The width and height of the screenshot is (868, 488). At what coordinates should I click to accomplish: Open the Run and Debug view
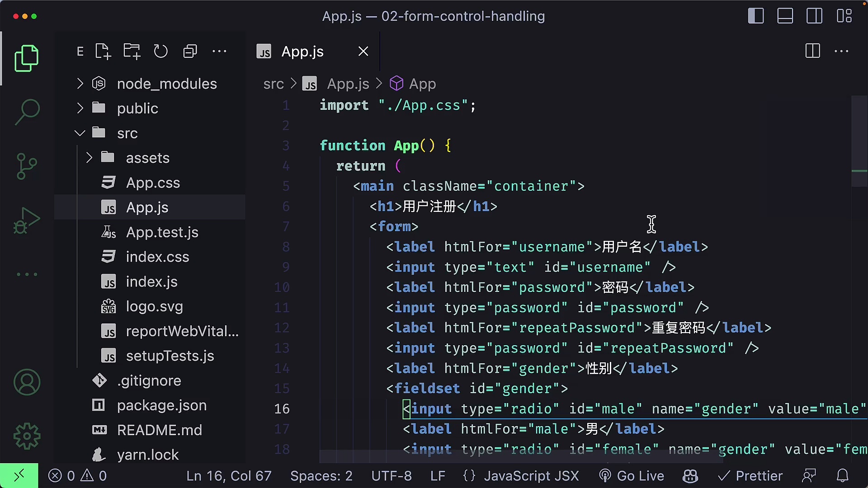[26, 220]
